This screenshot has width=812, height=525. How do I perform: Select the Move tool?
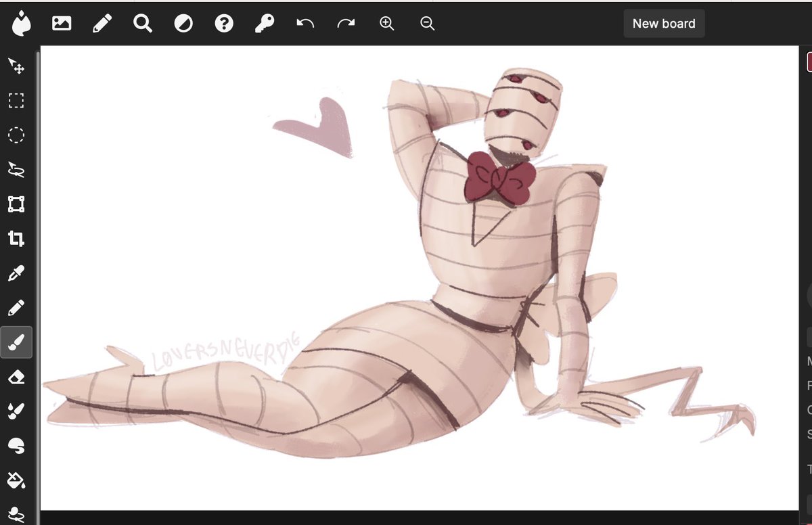pos(16,66)
